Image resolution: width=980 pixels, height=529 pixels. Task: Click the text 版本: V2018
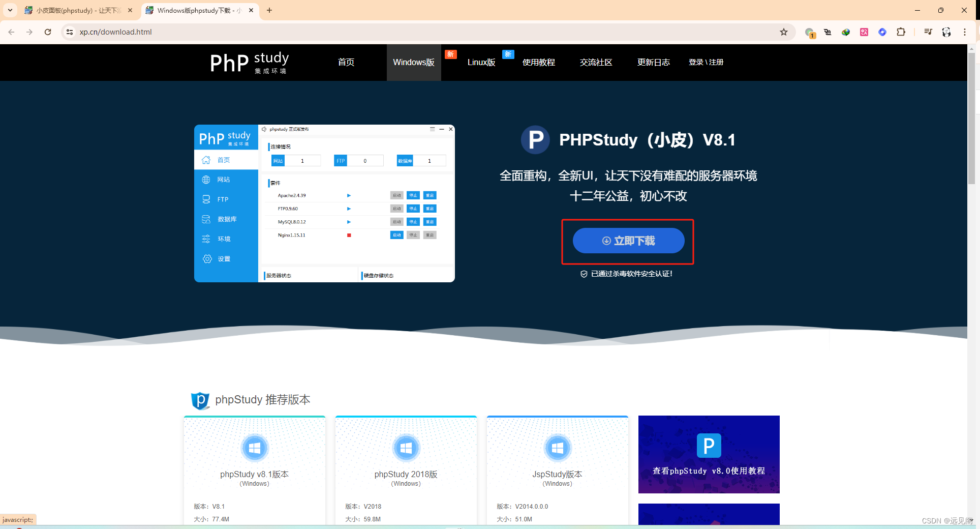pos(363,507)
